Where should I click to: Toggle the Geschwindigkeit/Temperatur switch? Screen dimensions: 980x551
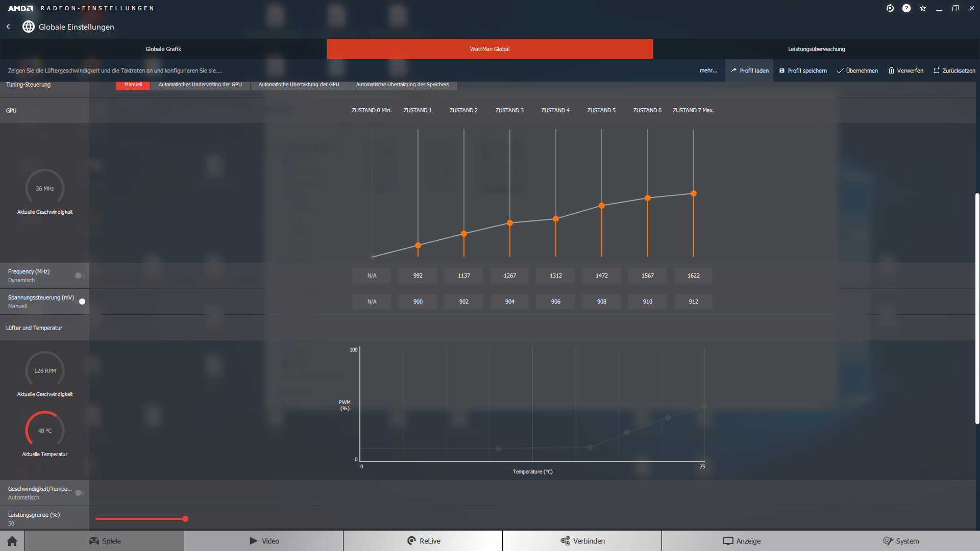pos(80,493)
